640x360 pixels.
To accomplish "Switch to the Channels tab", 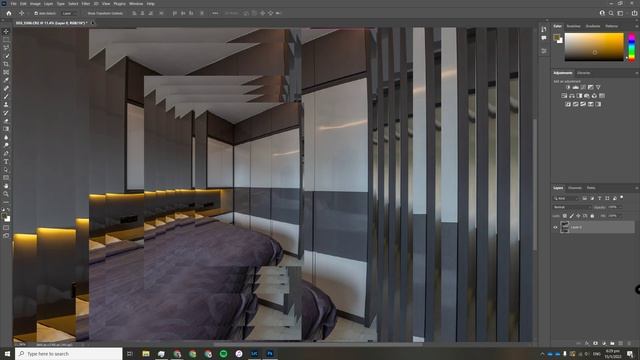I will [x=575, y=188].
